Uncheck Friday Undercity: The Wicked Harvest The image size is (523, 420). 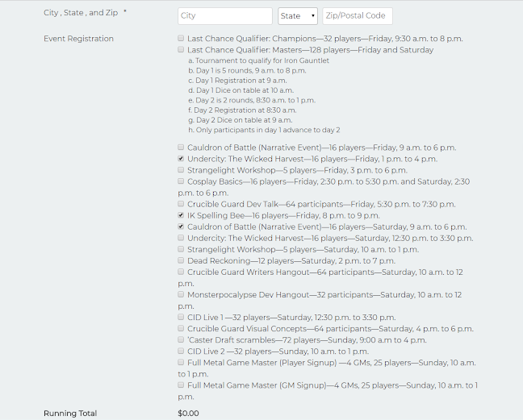tap(181, 159)
